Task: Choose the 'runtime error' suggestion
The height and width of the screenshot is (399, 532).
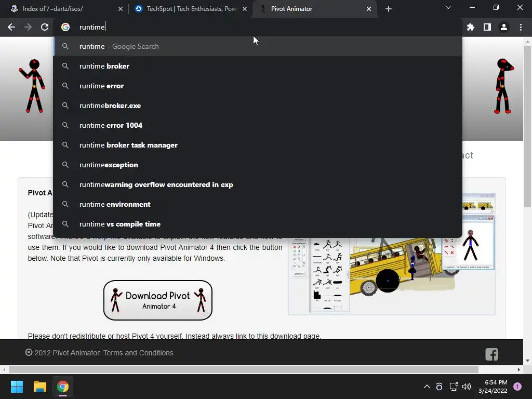Action: tap(258, 86)
